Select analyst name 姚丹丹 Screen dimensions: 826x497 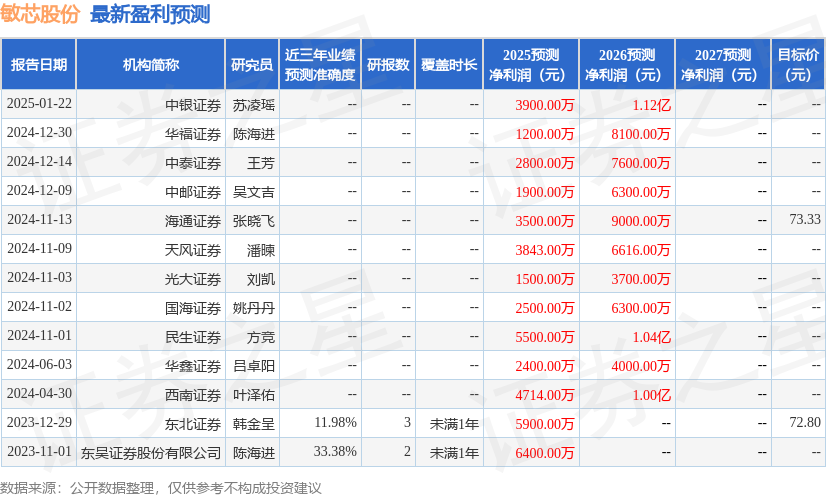tap(254, 308)
